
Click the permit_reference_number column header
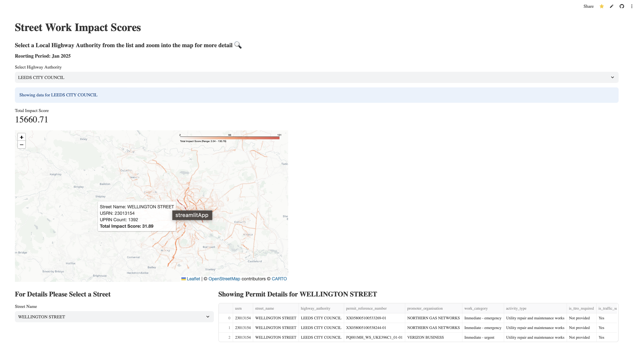pos(366,308)
